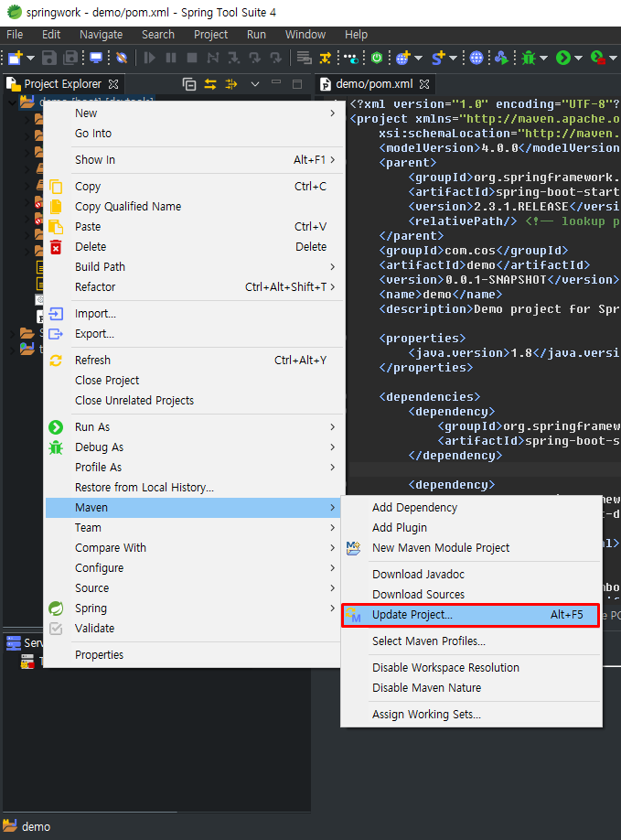Choose Add Dependency in Maven submenu
Viewport: 621px width, 840px height.
point(472,507)
